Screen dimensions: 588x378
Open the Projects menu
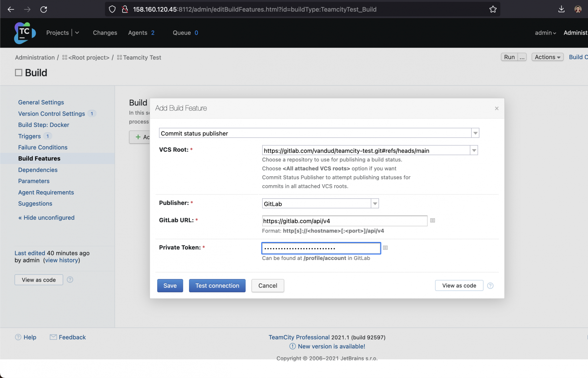tap(57, 33)
